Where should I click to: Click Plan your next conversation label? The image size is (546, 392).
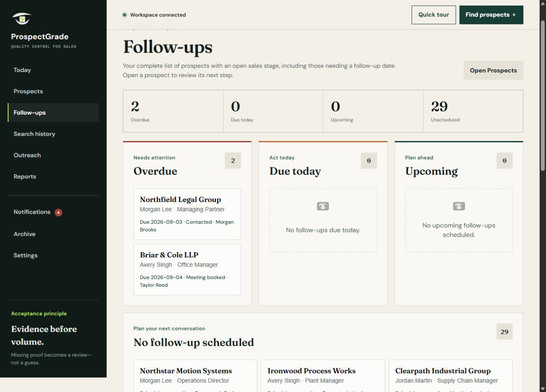[x=169, y=329]
